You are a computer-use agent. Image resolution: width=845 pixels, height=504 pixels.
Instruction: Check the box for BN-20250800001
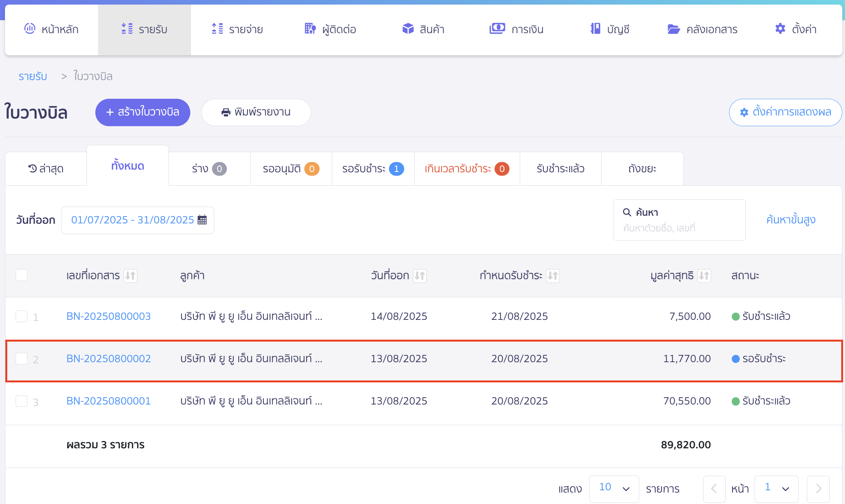pos(22,401)
